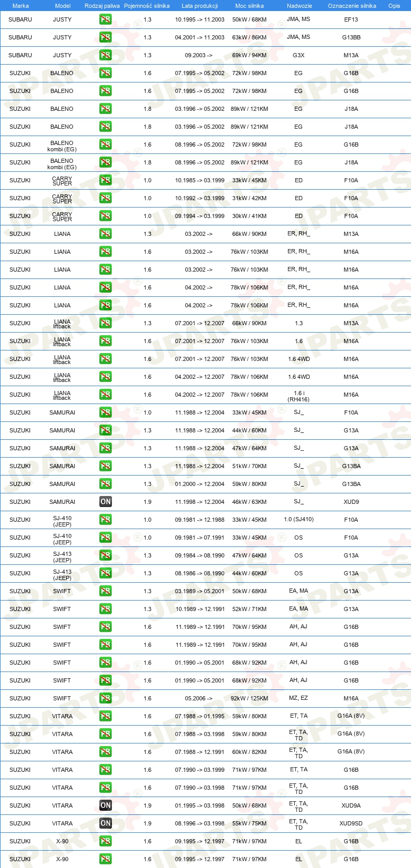Select the fuel icon in the SJ-413 (JEEP) 44kW / 60KM row
This screenshot has width=411, height=868.
[106, 573]
